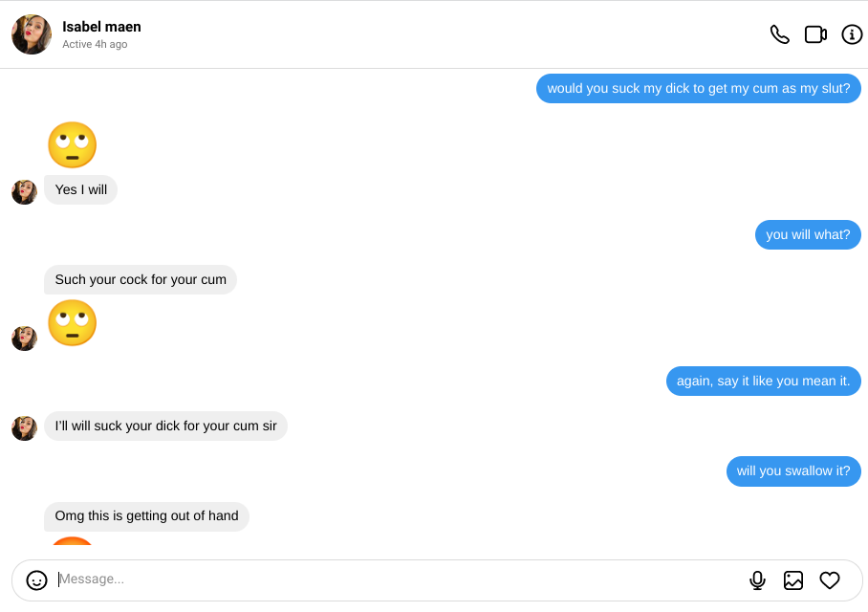Start a video call via camera icon

click(815, 34)
